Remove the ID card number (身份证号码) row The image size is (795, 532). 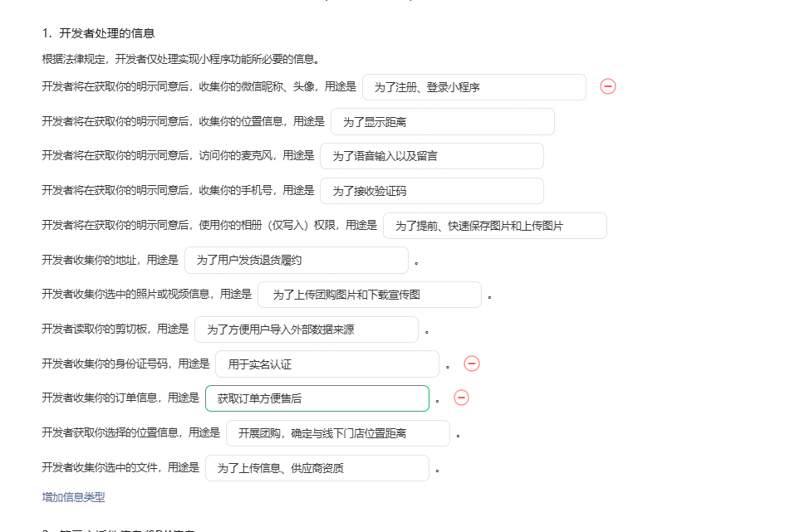click(472, 364)
